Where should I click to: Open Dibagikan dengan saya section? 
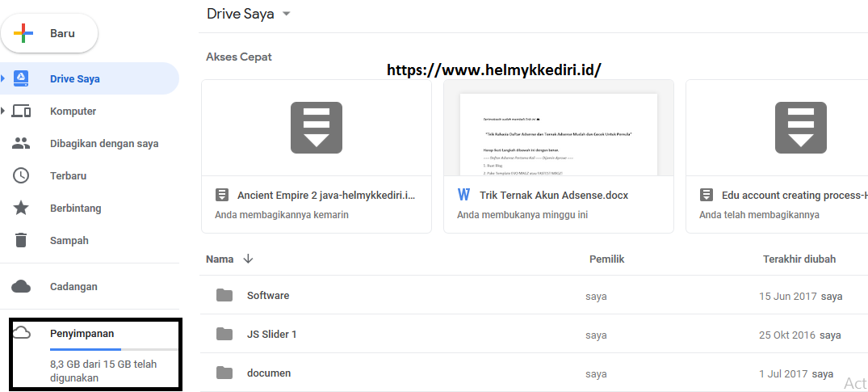point(103,144)
